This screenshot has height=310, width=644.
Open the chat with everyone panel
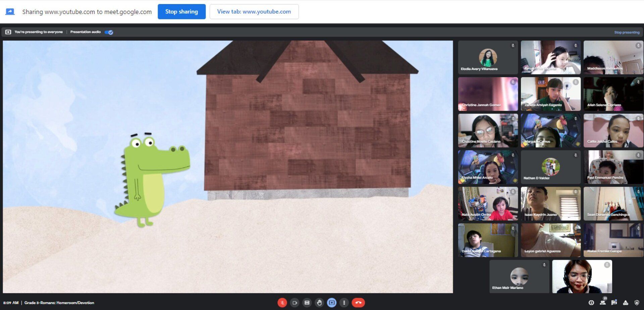(x=614, y=303)
